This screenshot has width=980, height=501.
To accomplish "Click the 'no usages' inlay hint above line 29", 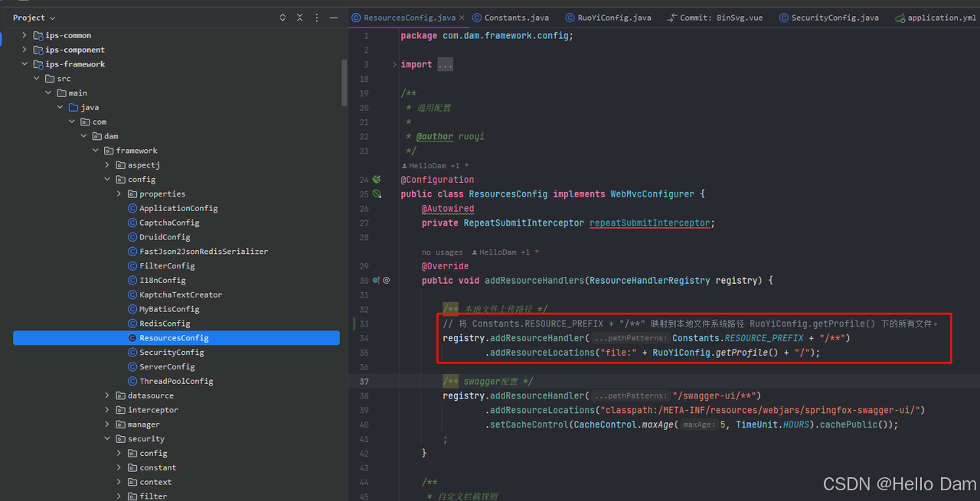I will (x=442, y=252).
